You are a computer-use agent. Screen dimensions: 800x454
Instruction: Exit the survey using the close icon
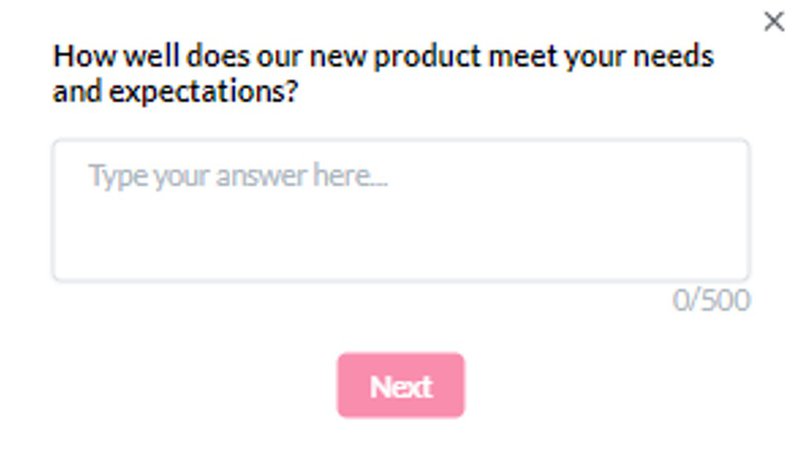tap(774, 22)
